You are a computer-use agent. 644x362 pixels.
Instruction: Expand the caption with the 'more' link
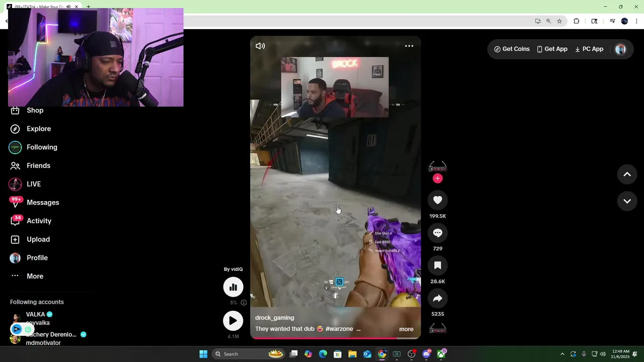pos(406,329)
